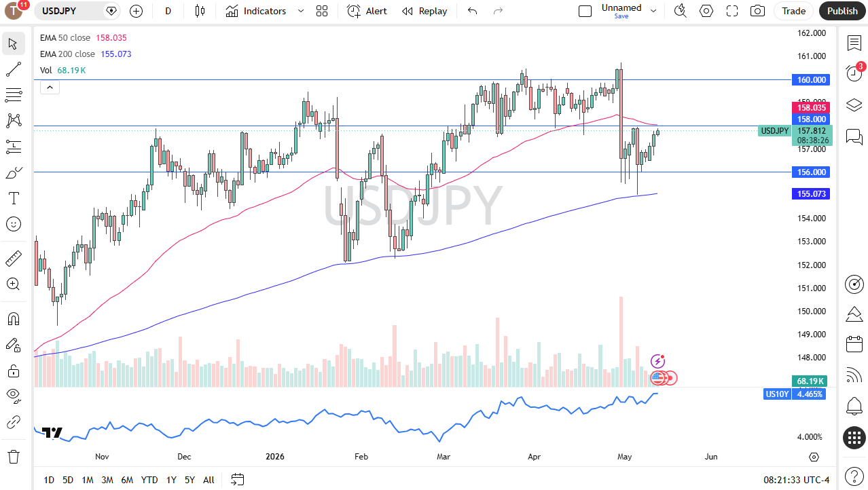Open the economic calendar panel

coord(854,344)
